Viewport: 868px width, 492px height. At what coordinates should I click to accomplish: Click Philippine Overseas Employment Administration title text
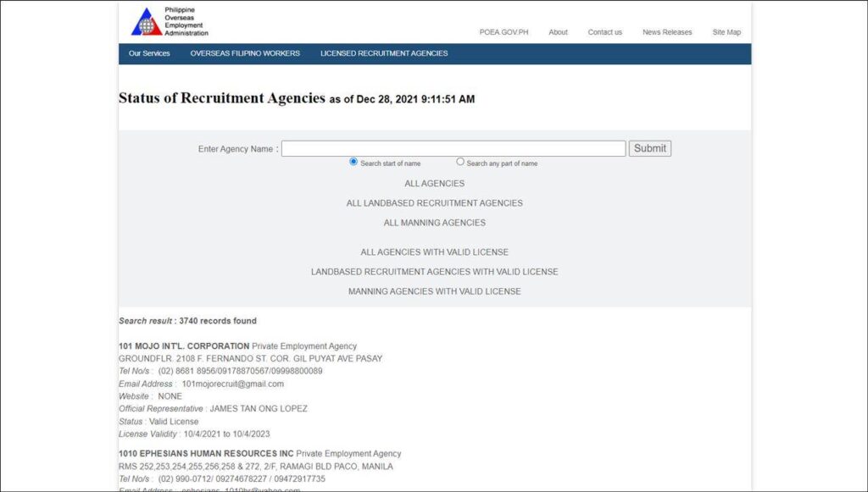186,21
